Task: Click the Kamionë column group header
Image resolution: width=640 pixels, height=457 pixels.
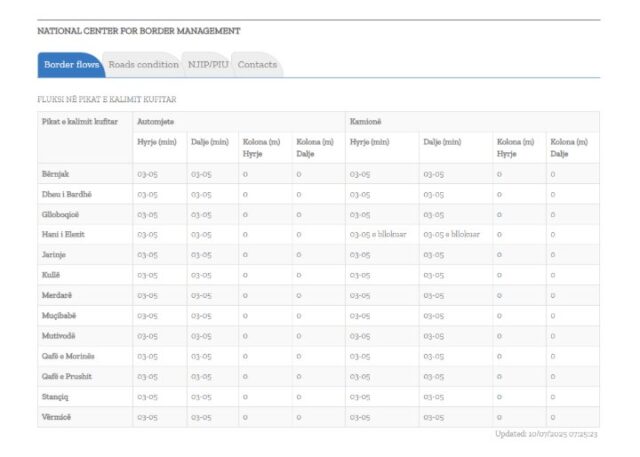Action: pyautogui.click(x=366, y=122)
